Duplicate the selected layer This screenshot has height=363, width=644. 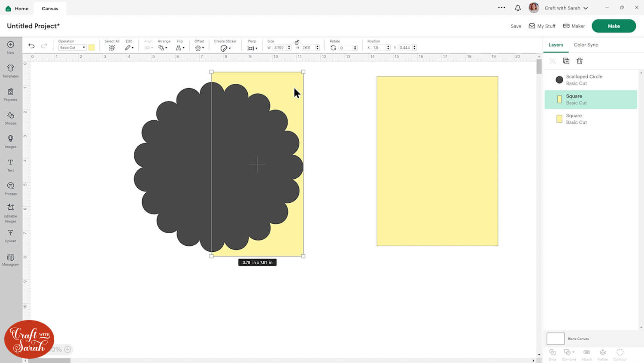pos(566,61)
